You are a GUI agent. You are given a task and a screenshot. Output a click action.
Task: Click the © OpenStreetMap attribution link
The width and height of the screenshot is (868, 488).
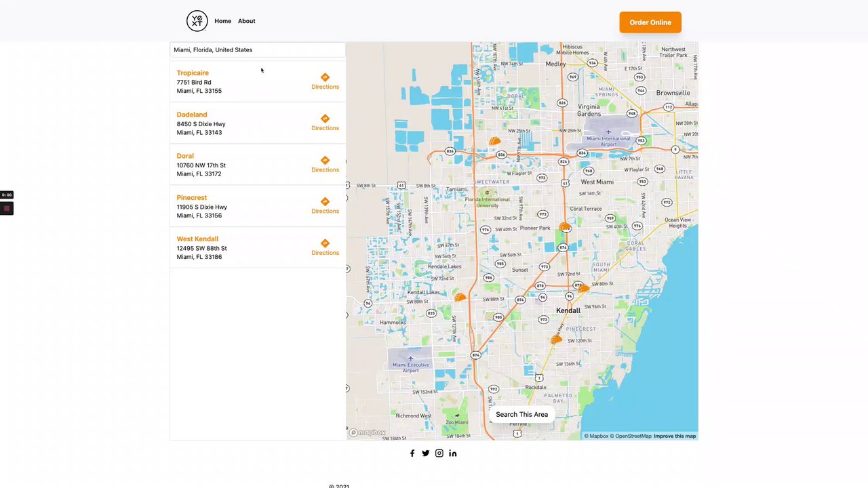[631, 436]
